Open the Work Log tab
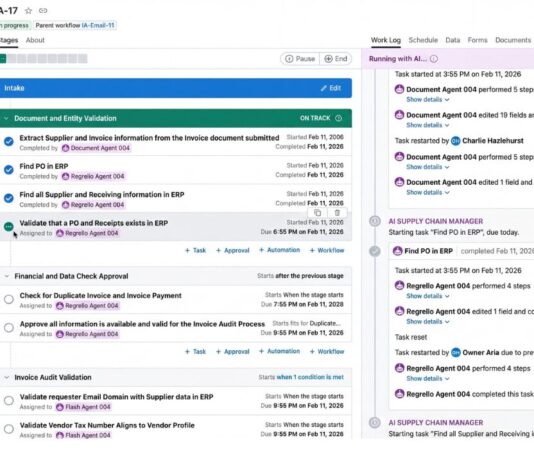The width and height of the screenshot is (534, 462). tap(386, 40)
